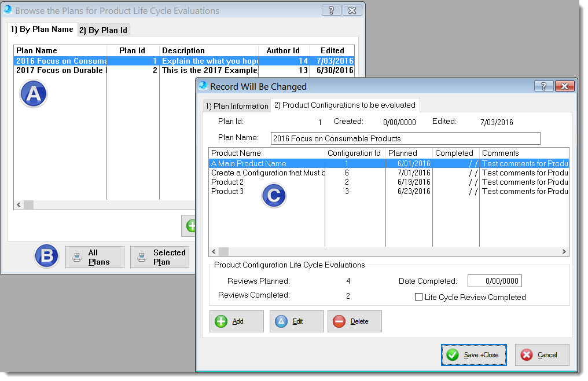This screenshot has height=381, width=588.
Task: Click the printer icon on Selected Plan button
Action: tap(142, 256)
